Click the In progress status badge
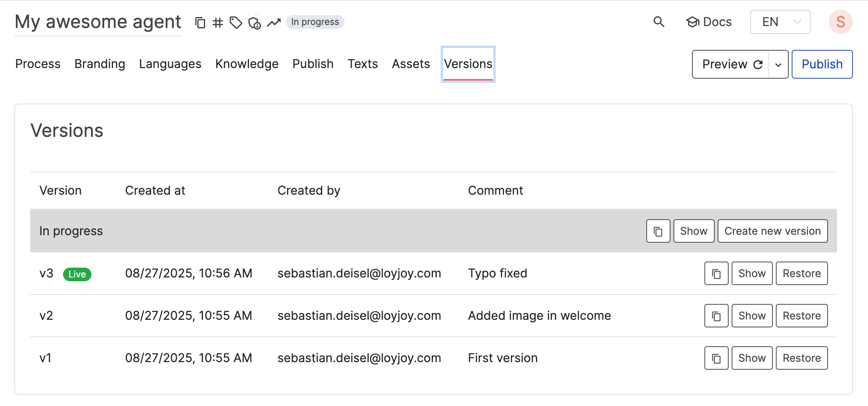The height and width of the screenshot is (406, 868). pos(315,22)
